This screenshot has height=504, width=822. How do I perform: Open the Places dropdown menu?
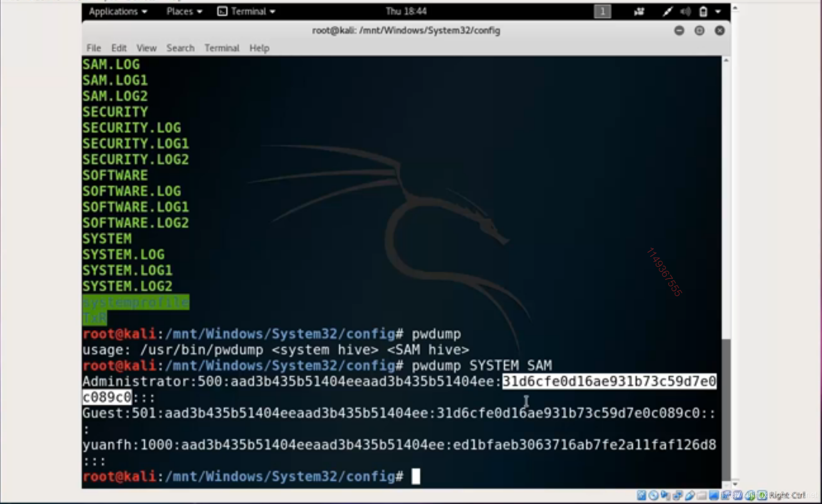click(x=184, y=11)
